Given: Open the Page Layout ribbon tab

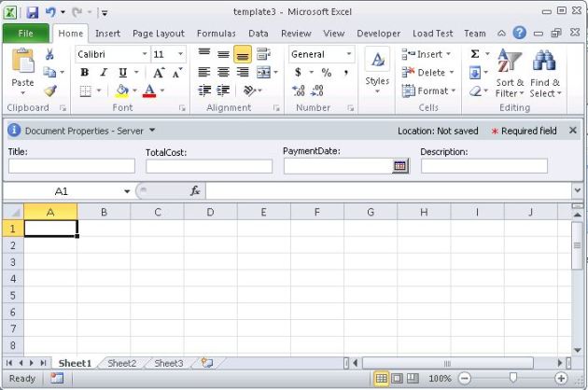Looking at the screenshot, I should click(158, 34).
